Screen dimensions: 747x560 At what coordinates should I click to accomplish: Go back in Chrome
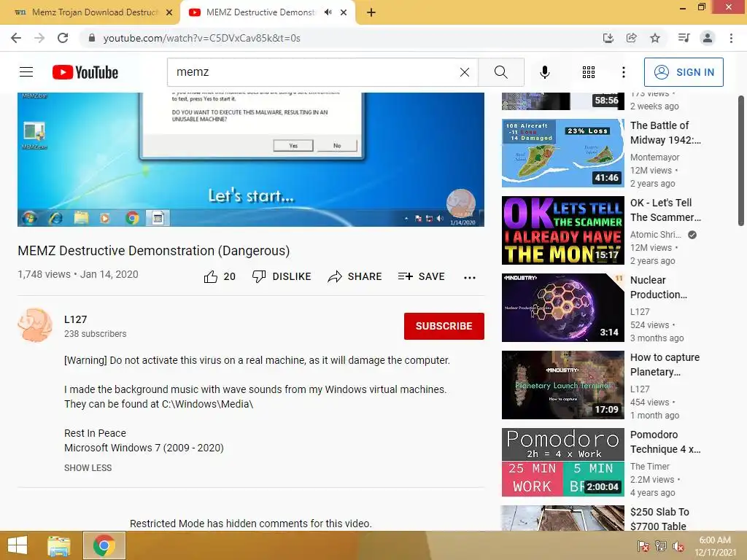16,38
